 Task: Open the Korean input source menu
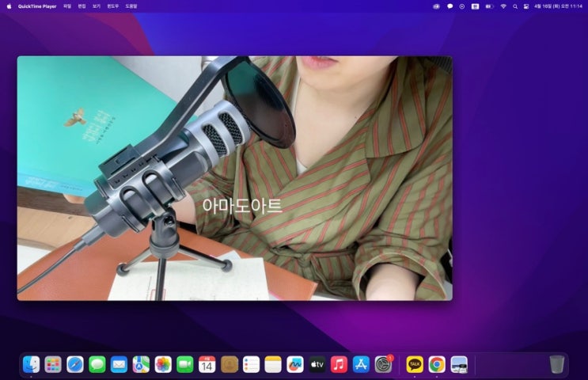coord(475,6)
